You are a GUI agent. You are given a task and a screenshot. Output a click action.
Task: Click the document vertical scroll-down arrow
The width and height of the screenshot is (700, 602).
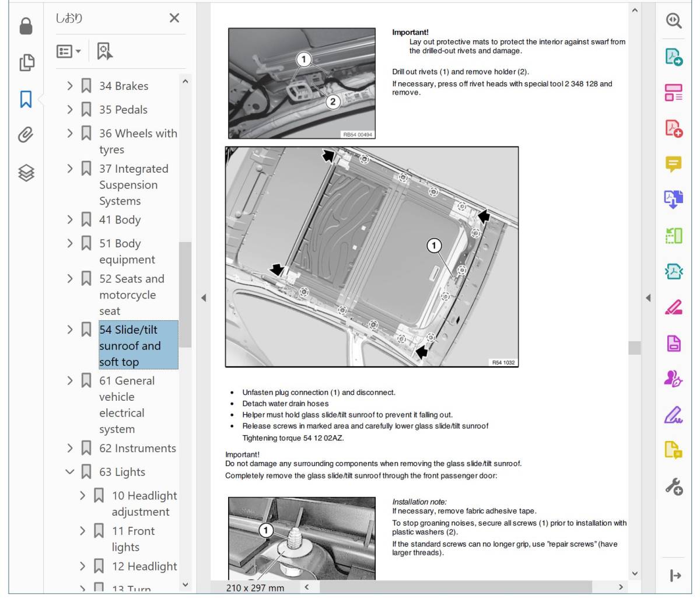pos(635,574)
